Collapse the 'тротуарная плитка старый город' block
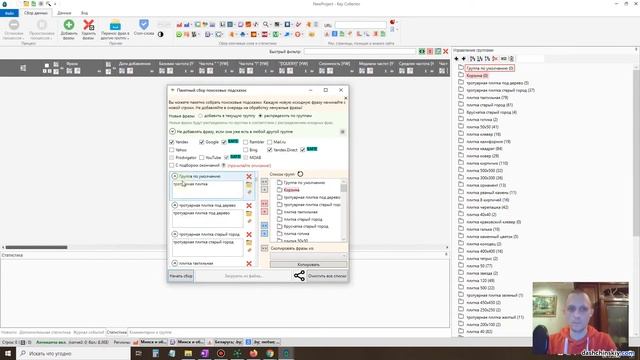 (175, 234)
